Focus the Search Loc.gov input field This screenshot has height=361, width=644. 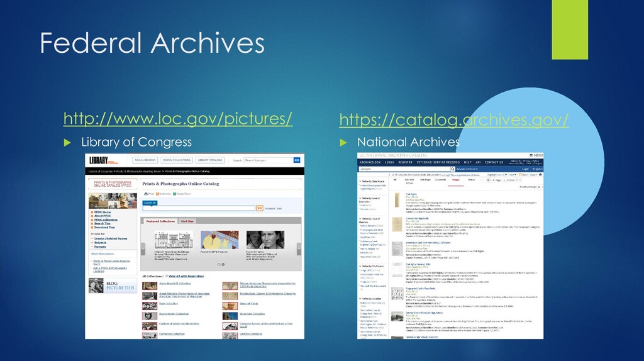[x=268, y=160]
